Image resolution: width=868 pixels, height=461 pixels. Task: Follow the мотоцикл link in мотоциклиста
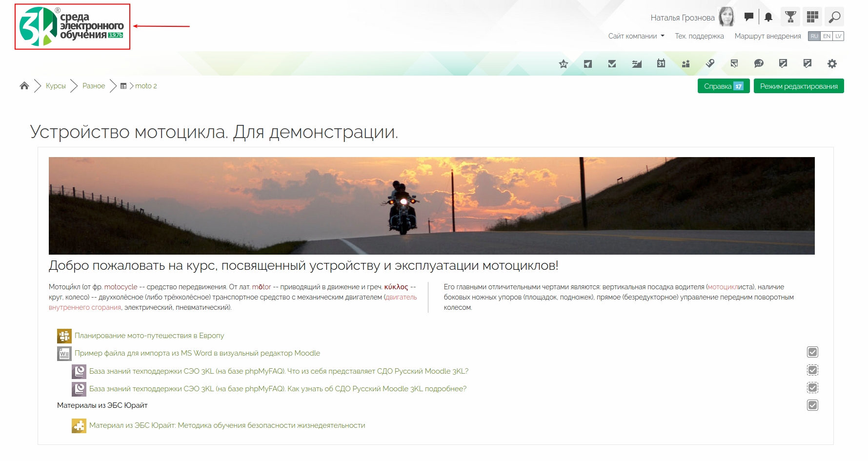click(x=723, y=287)
